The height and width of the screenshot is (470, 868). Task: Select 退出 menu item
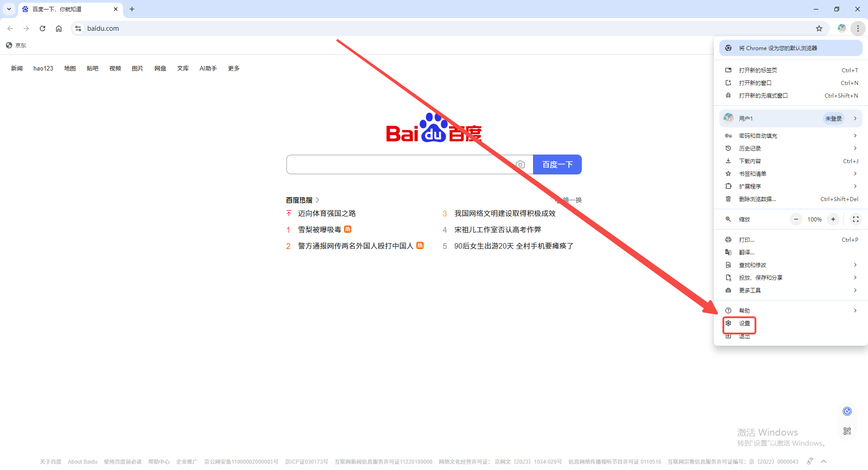click(791, 336)
